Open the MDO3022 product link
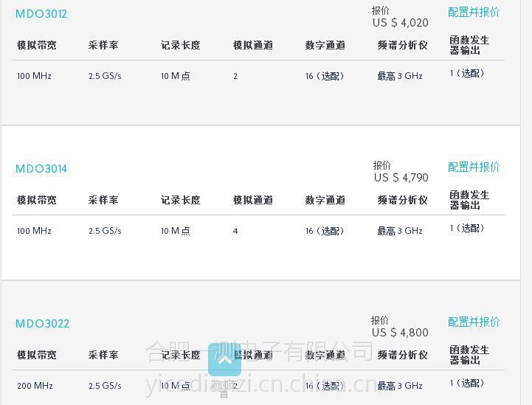This screenshot has height=405, width=532. coord(42,323)
